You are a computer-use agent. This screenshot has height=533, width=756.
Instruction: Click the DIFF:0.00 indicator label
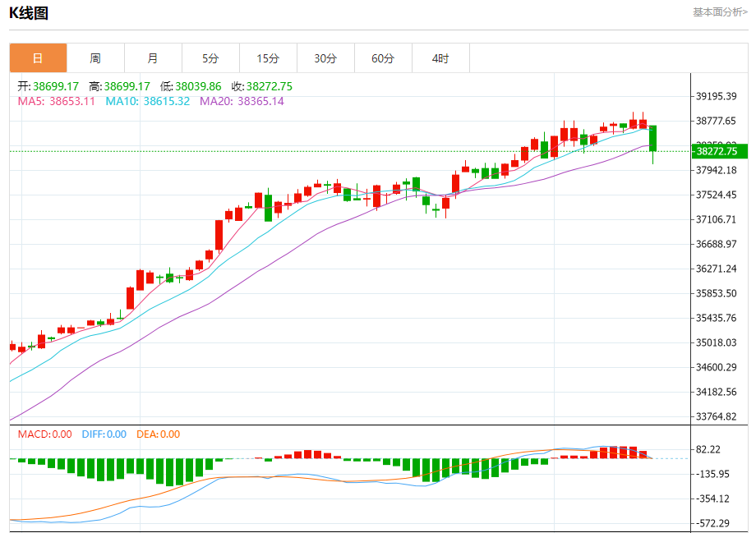(104, 434)
